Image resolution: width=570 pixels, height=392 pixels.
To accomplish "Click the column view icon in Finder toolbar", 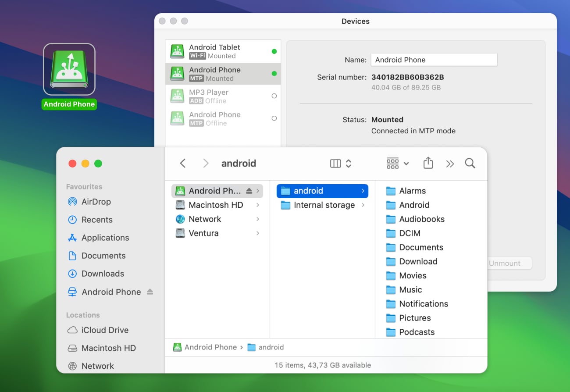I will [335, 163].
